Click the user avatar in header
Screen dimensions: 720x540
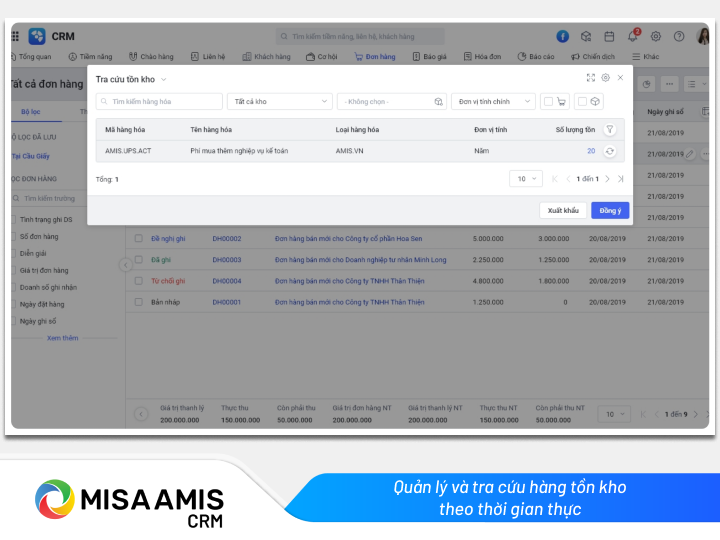tap(703, 36)
